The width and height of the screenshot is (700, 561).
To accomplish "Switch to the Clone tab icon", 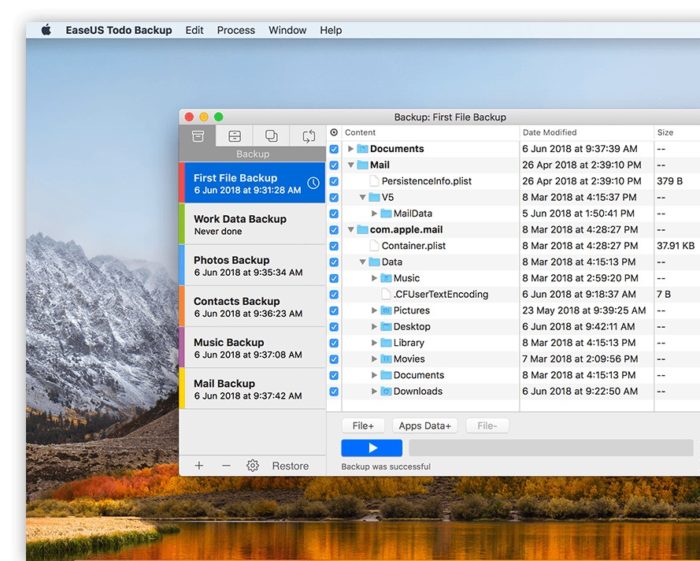I will pyautogui.click(x=271, y=136).
